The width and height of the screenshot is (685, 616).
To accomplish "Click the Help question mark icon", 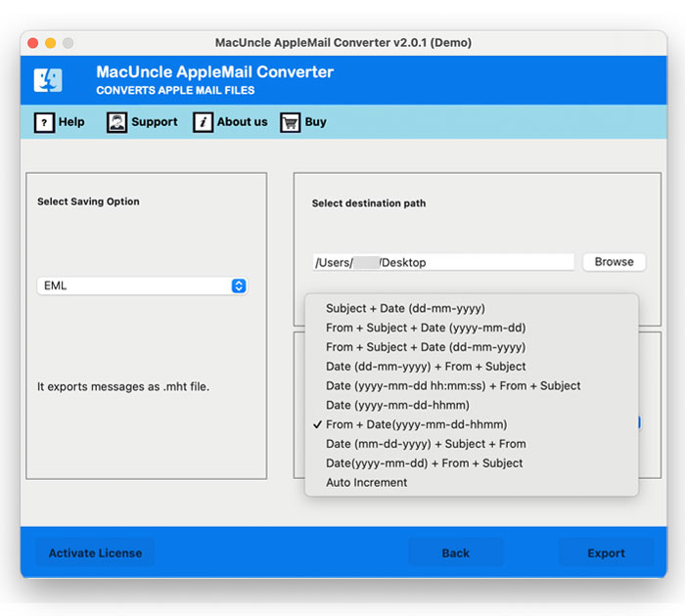I will [x=44, y=122].
